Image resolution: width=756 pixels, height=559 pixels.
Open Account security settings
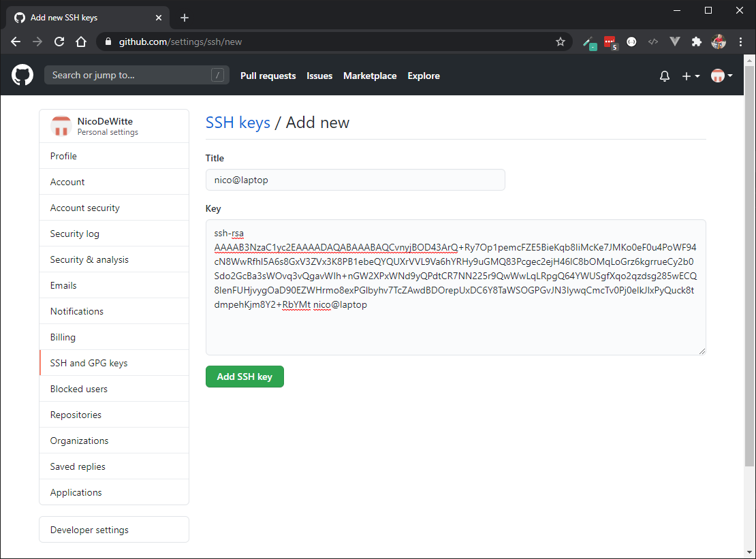coord(114,208)
